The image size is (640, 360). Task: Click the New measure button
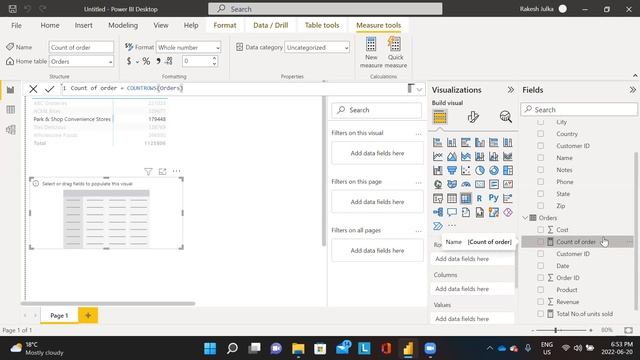pyautogui.click(x=371, y=52)
